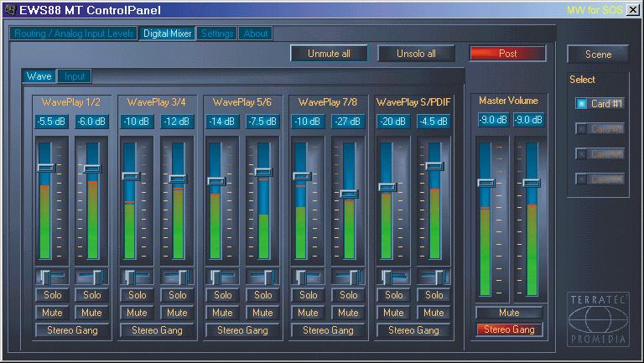
Task: Toggle the Post button
Action: pos(507,54)
